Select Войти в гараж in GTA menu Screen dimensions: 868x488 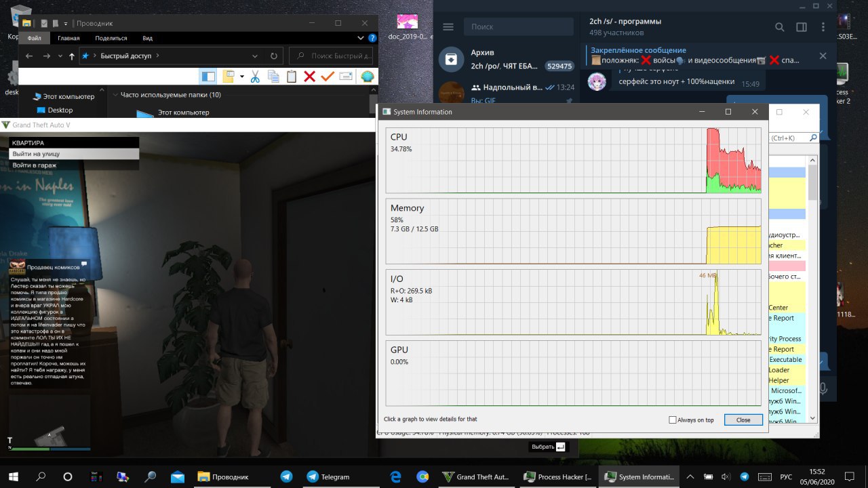pos(74,165)
